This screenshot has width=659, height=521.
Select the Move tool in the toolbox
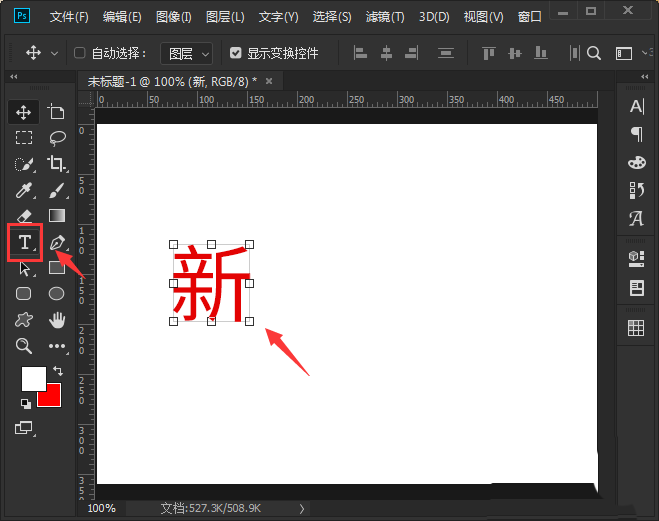[24, 112]
